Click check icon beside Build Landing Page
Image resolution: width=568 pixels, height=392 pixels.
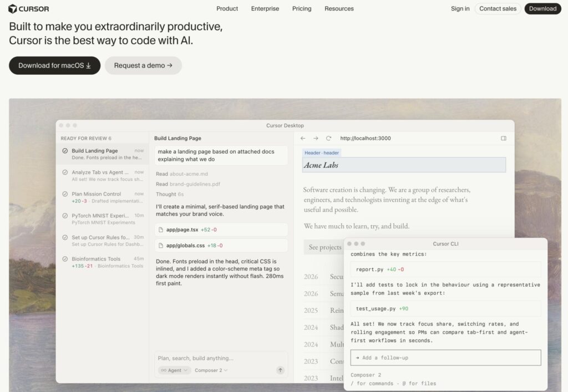tap(65, 151)
